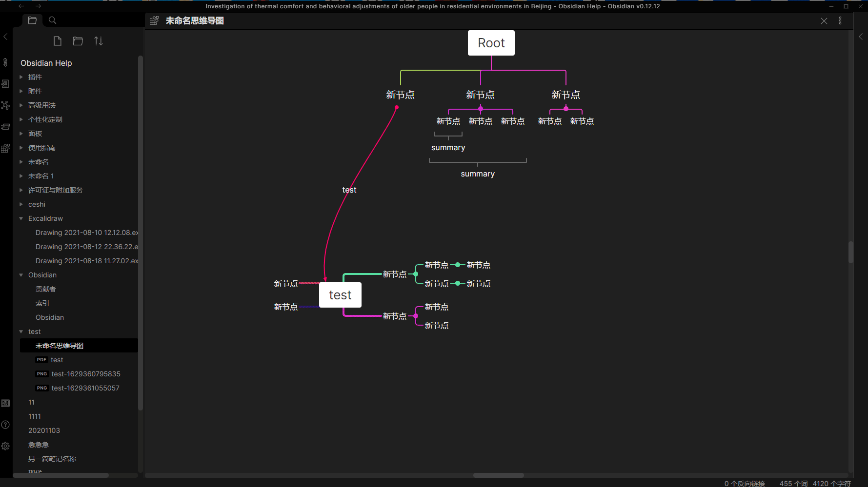Expand the 高级用法 folder
Image resolution: width=868 pixels, height=487 pixels.
point(21,105)
